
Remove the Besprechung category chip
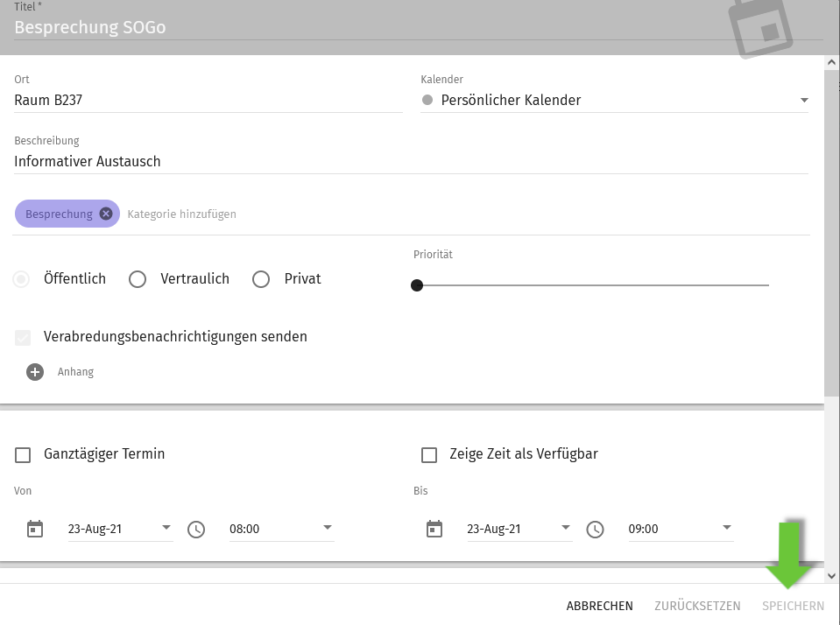tap(106, 214)
